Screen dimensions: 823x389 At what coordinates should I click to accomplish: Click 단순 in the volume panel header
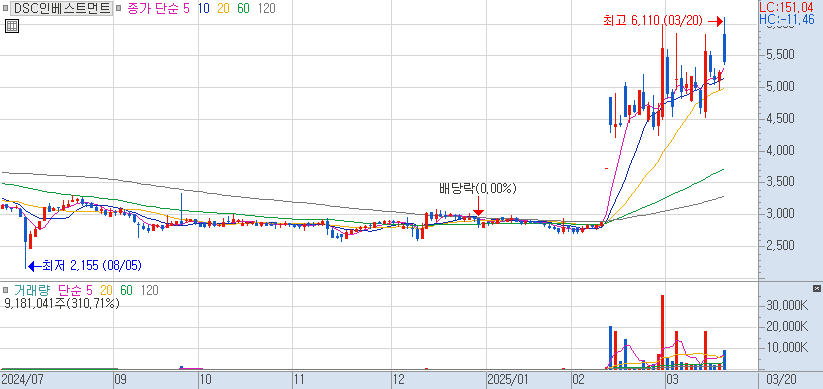click(69, 290)
